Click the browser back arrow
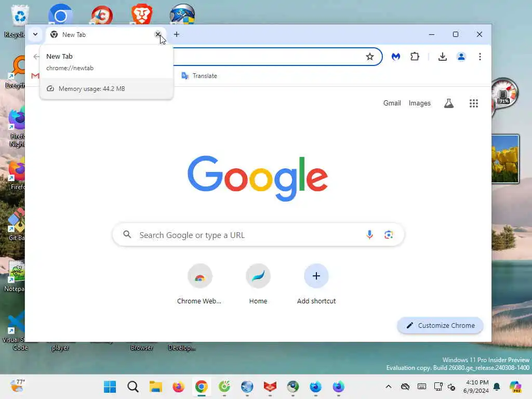The width and height of the screenshot is (532, 399). (36, 57)
